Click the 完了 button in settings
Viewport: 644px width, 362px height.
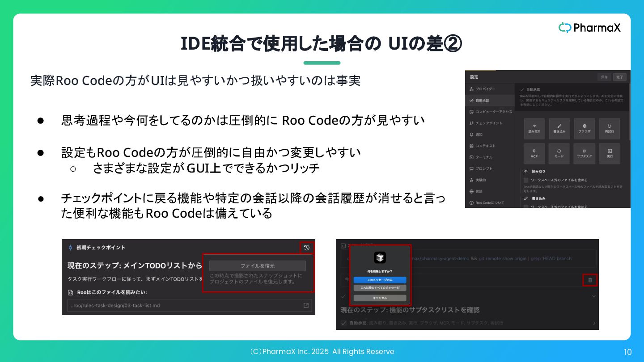pos(619,77)
